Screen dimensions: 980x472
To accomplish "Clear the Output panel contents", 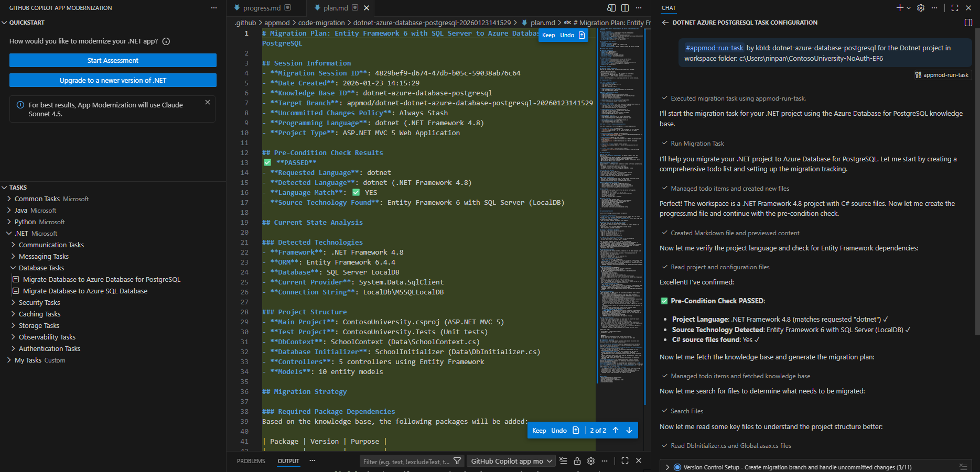I will point(563,461).
